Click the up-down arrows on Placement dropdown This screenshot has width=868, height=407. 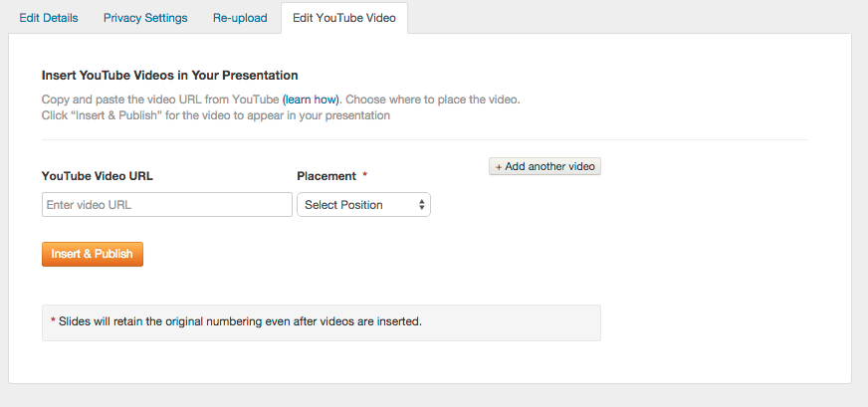pyautogui.click(x=422, y=204)
